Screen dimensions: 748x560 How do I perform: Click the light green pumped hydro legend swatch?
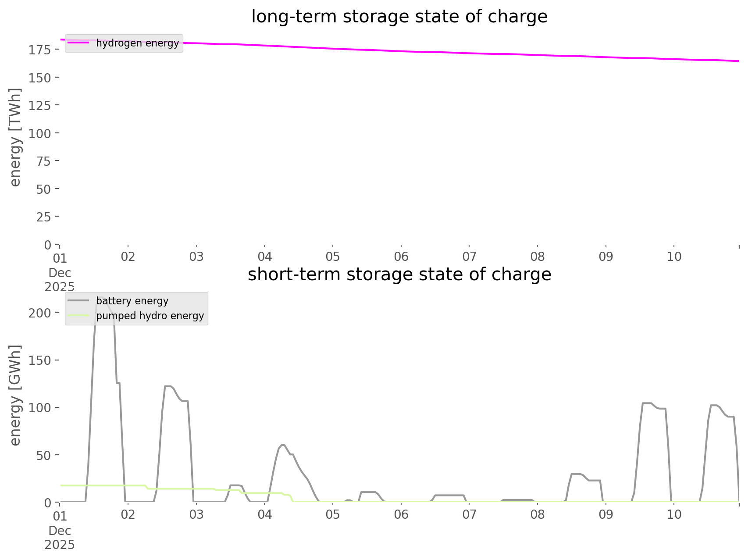coord(79,316)
